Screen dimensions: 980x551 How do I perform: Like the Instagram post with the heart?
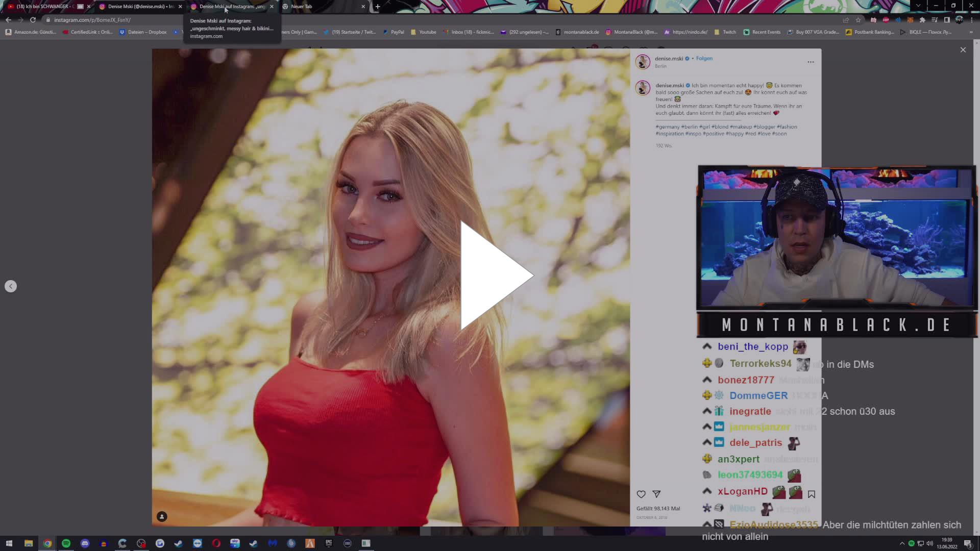[x=641, y=494]
